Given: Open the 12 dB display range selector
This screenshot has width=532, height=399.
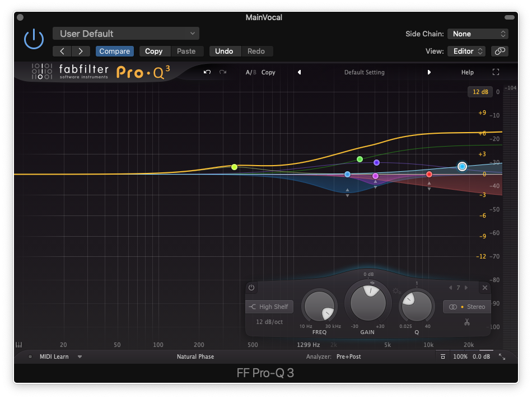Looking at the screenshot, I should [480, 92].
